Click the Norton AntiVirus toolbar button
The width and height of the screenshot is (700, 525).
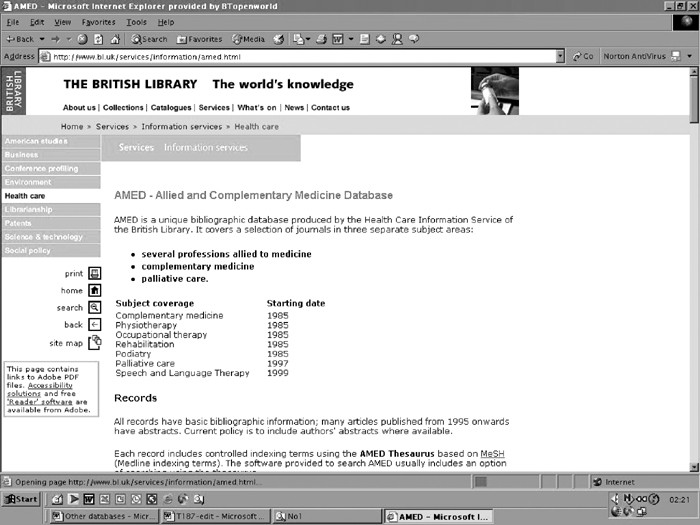point(642,56)
